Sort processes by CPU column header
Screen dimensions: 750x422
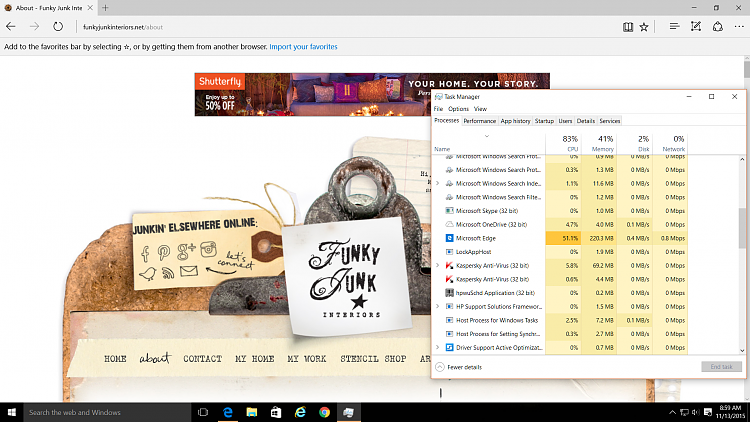(571, 143)
